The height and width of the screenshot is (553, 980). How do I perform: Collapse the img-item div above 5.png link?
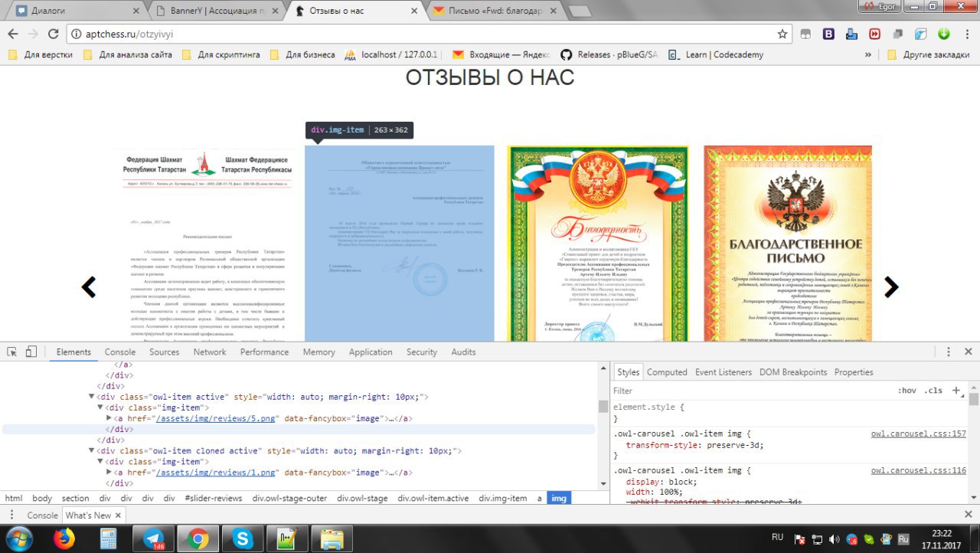(100, 408)
